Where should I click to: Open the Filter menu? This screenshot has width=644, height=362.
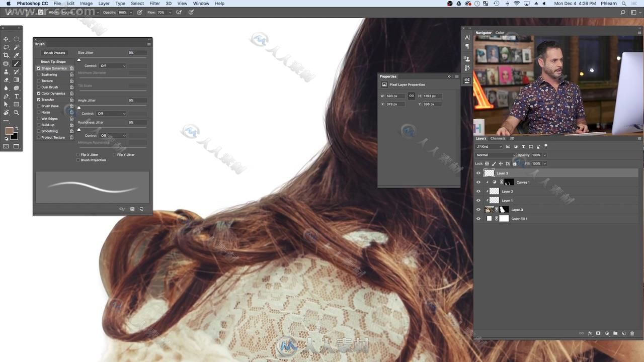coord(154,4)
